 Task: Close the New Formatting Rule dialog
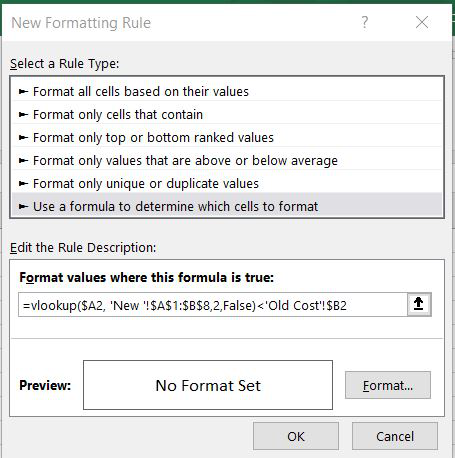pyautogui.click(x=422, y=23)
